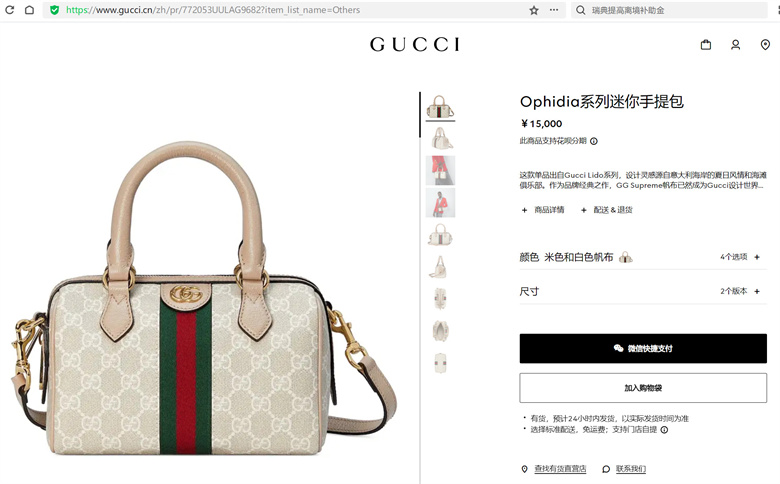Screen dimensions: 780x484
Task: Select the beige-white canvas color swatch
Action: point(625,257)
